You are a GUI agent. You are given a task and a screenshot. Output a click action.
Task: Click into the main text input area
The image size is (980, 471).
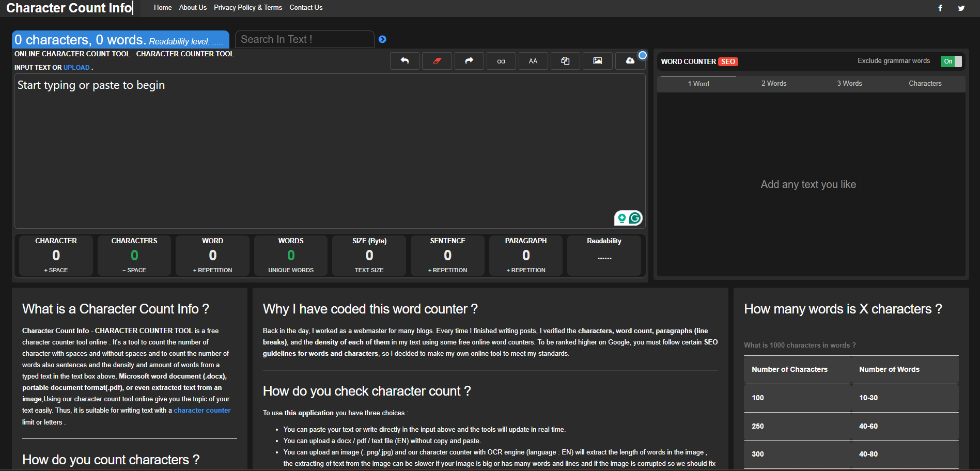[330, 151]
